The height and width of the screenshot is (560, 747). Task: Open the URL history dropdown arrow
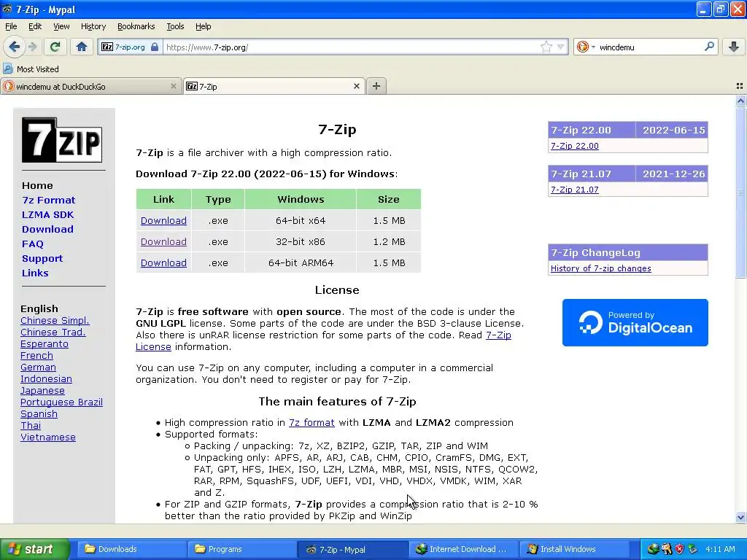[561, 47]
